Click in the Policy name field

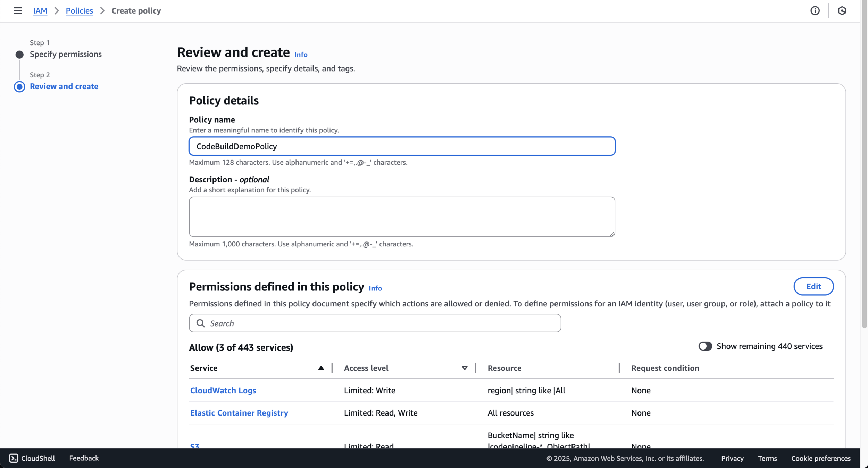402,146
